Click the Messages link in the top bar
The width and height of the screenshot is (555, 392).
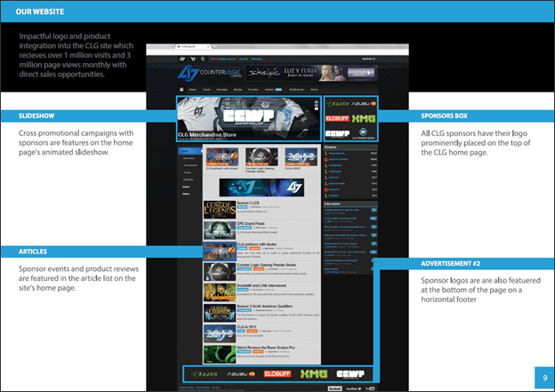[257, 59]
